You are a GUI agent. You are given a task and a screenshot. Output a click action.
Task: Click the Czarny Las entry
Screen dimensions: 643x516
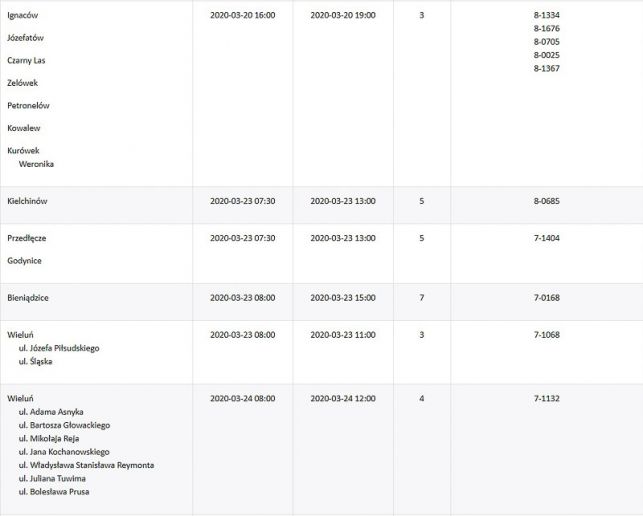pos(26,60)
